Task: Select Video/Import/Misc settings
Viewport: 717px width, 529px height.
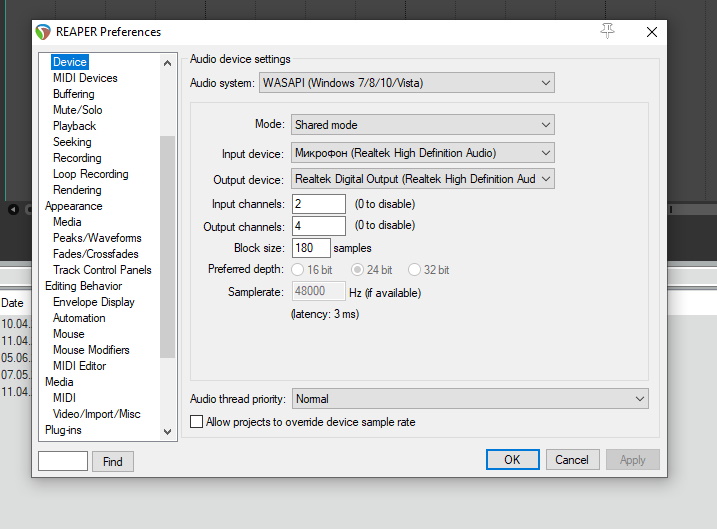Action: (96, 414)
